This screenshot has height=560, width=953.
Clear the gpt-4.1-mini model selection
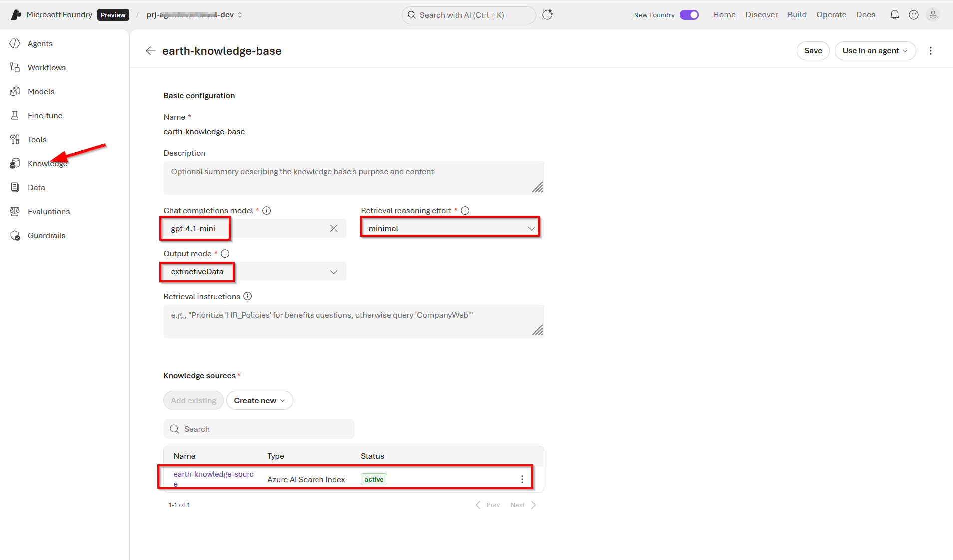point(334,228)
